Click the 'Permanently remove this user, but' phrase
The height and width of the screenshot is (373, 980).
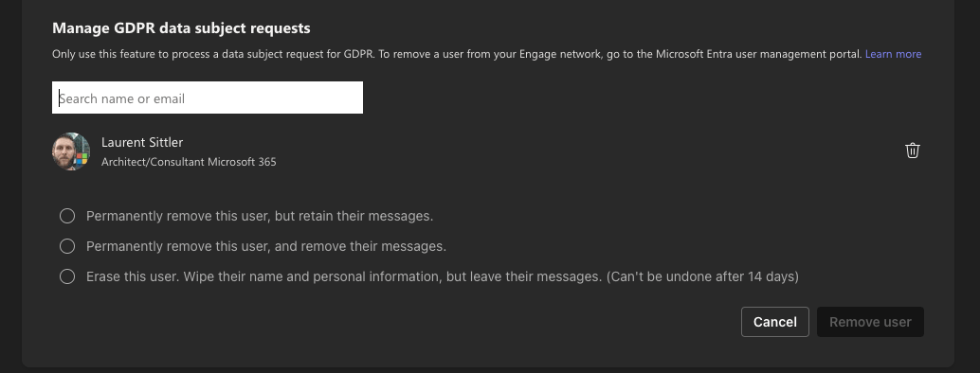tap(190, 216)
